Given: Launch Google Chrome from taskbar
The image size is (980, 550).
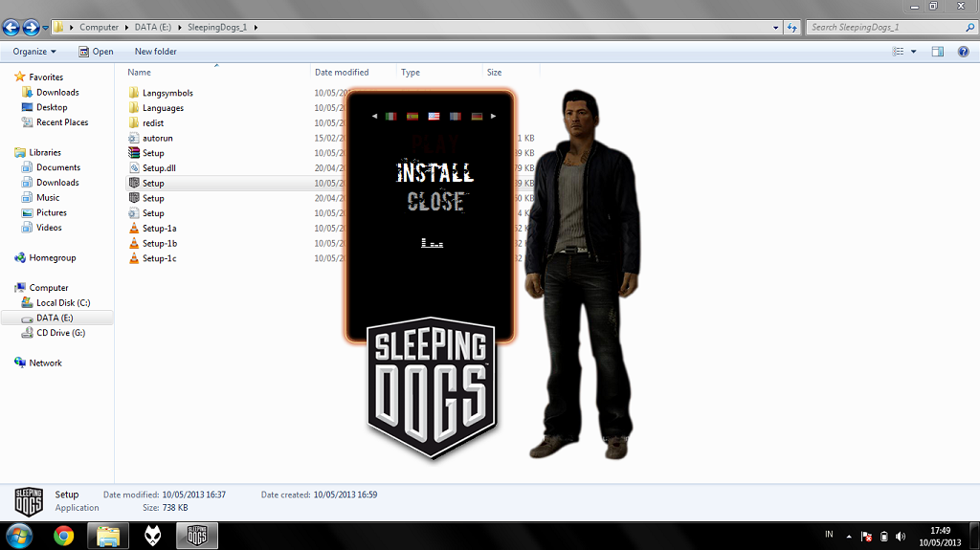Looking at the screenshot, I should point(63,536).
